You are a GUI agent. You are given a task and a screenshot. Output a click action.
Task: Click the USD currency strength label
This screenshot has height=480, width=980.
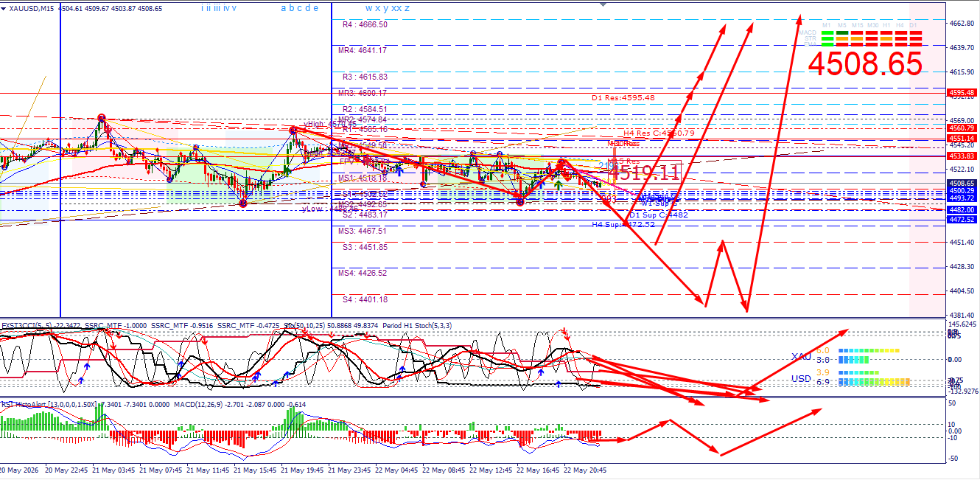click(801, 379)
